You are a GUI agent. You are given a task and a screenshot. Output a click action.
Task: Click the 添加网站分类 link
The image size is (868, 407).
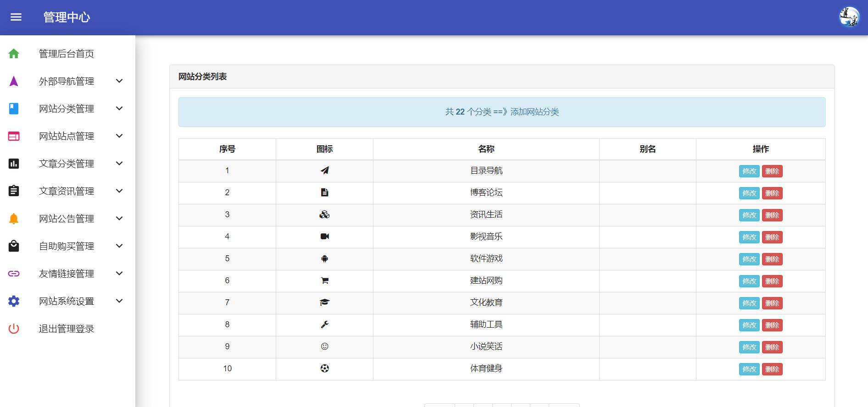point(534,112)
